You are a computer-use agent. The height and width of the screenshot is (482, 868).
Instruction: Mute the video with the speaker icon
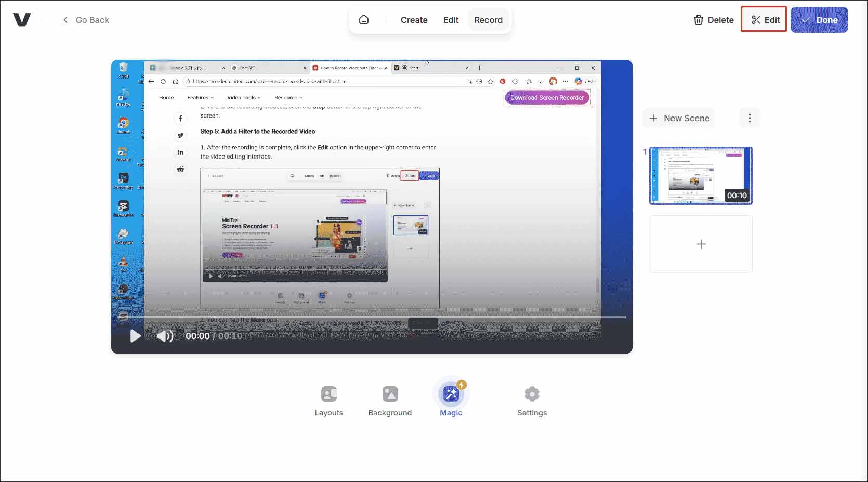(x=165, y=336)
